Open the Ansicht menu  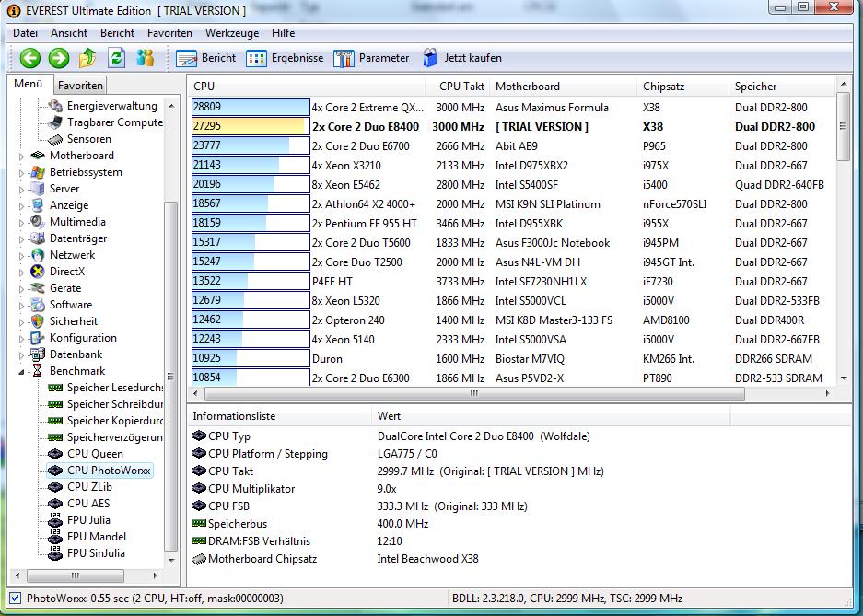coord(69,33)
